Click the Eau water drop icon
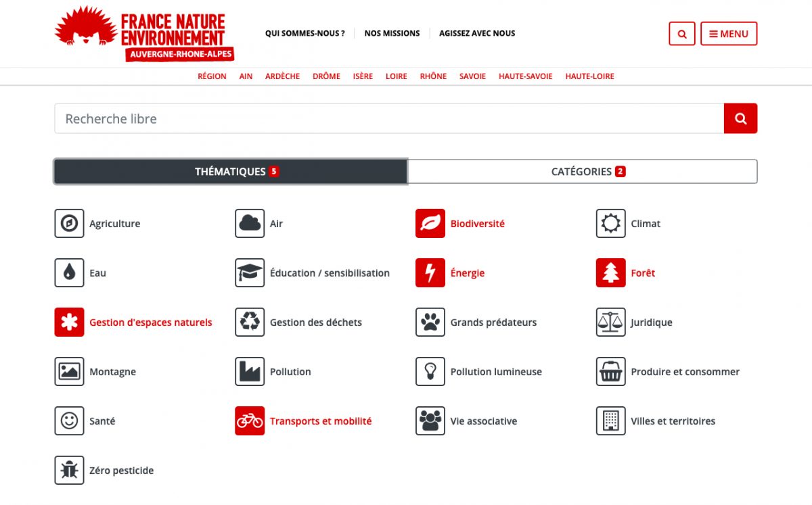Viewport: 812px width, 505px height. point(69,273)
